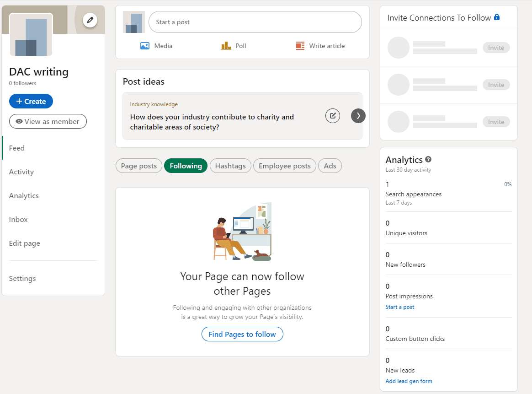Click the lock icon beside Invite Connections To Follow
This screenshot has width=532, height=394.
(x=497, y=17)
